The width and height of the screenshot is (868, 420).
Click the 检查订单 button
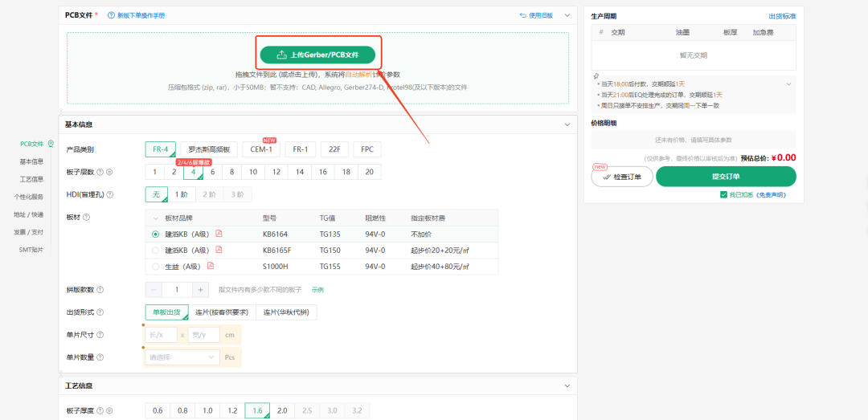622,177
